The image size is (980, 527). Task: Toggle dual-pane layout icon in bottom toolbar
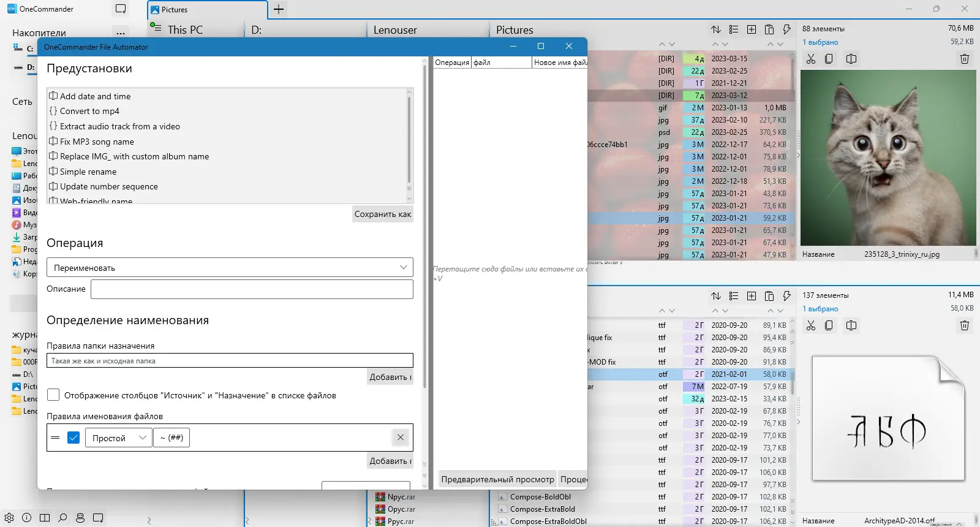tap(45, 518)
